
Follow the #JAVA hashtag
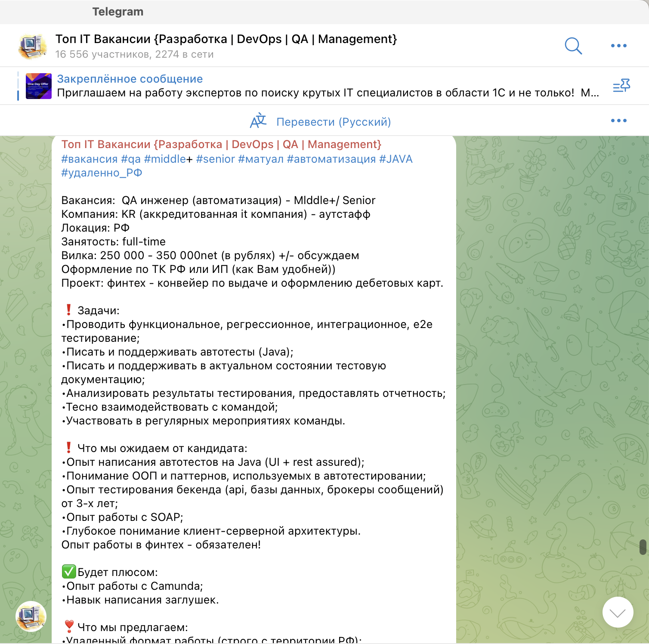(396, 159)
